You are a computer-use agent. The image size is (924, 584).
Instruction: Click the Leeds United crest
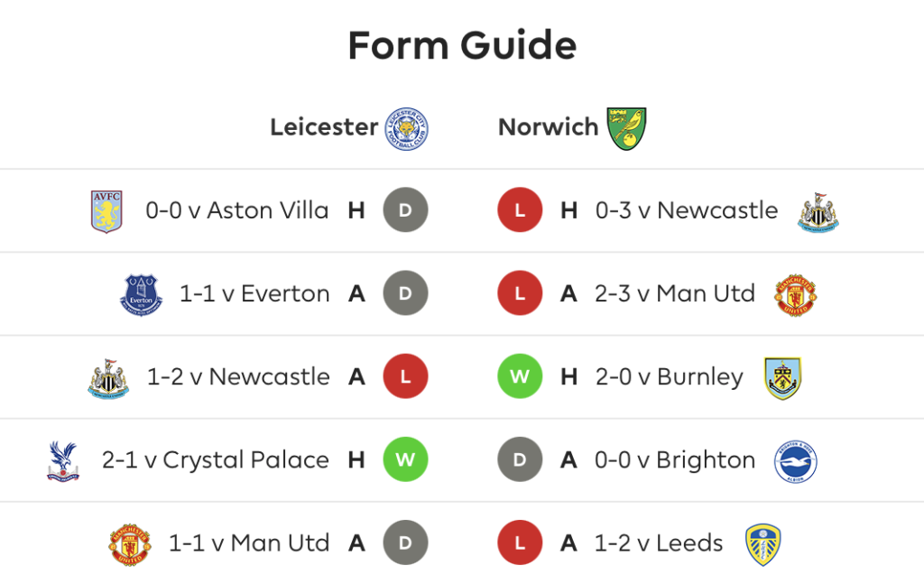tap(762, 544)
